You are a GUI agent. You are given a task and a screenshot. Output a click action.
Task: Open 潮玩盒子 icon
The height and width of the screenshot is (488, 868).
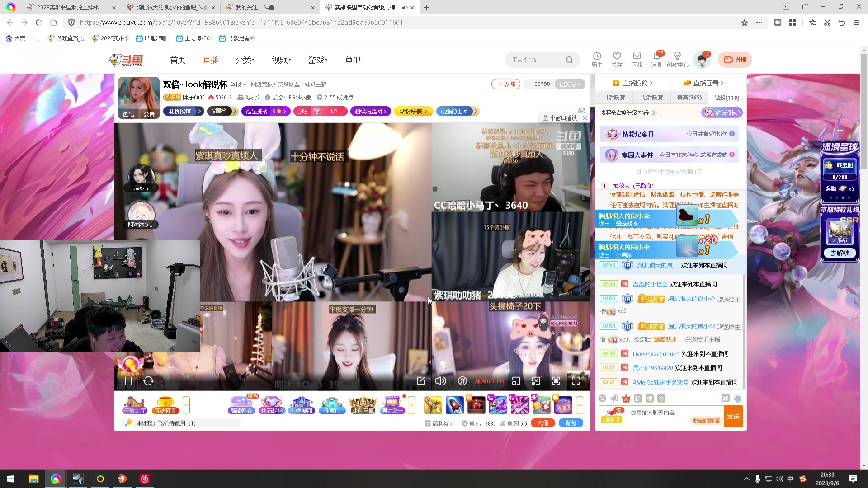(392, 405)
